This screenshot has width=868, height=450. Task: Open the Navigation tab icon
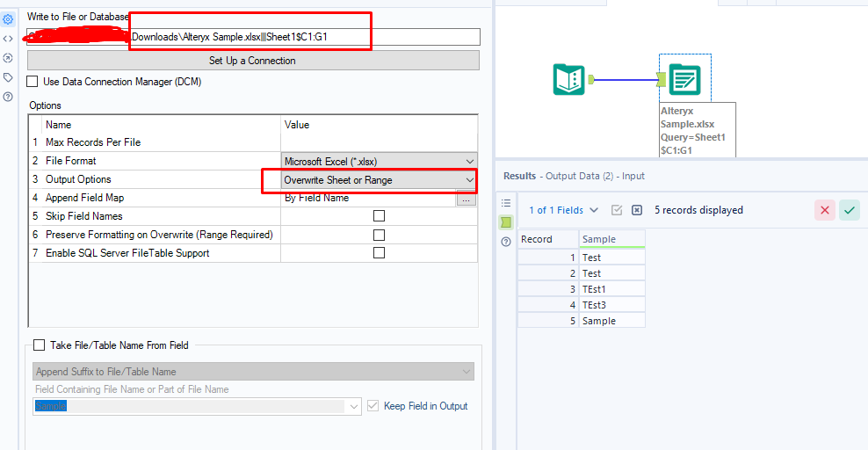(x=8, y=58)
